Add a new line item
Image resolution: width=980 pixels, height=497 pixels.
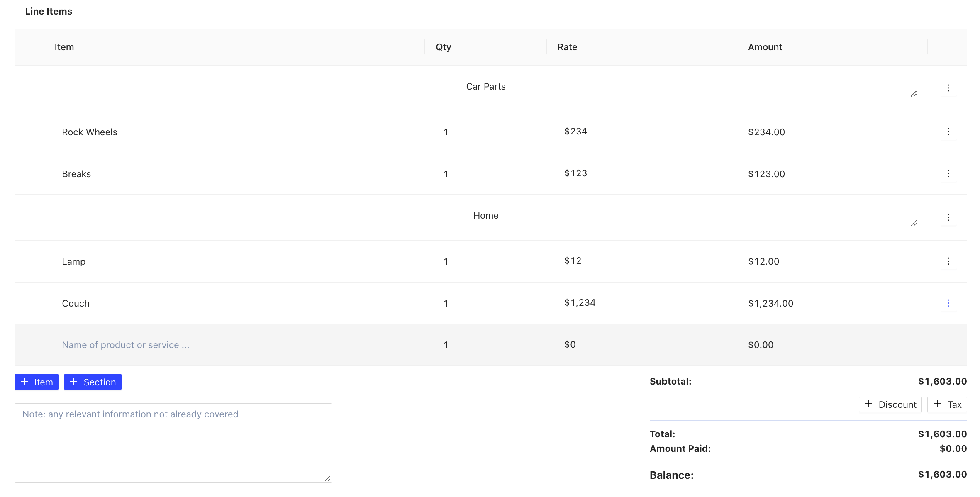click(37, 382)
